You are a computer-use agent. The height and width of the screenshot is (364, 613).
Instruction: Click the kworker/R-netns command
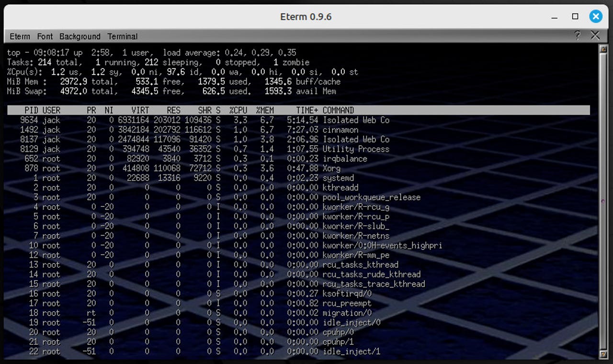tap(356, 236)
